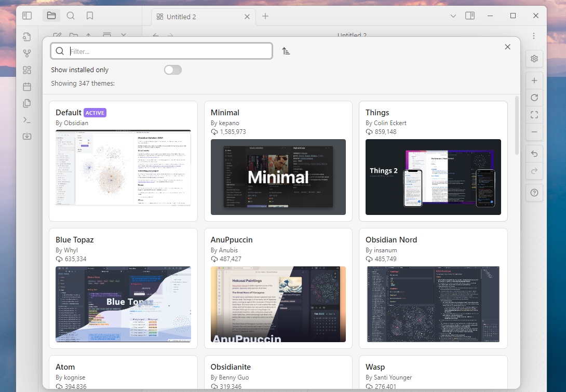This screenshot has width=566, height=392.
Task: Open the search pane icon
Action: tap(71, 16)
